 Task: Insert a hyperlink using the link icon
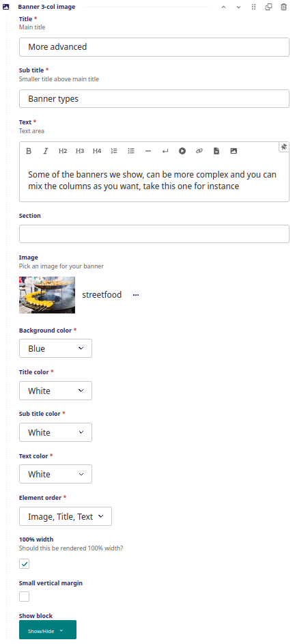click(x=199, y=151)
